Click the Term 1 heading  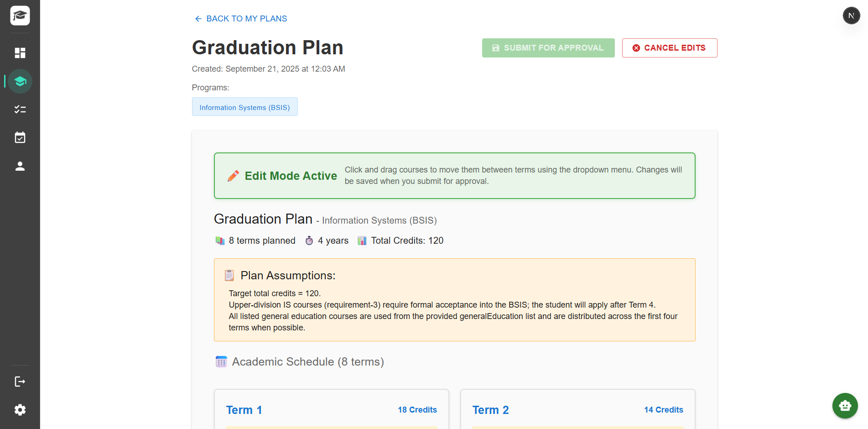(244, 410)
